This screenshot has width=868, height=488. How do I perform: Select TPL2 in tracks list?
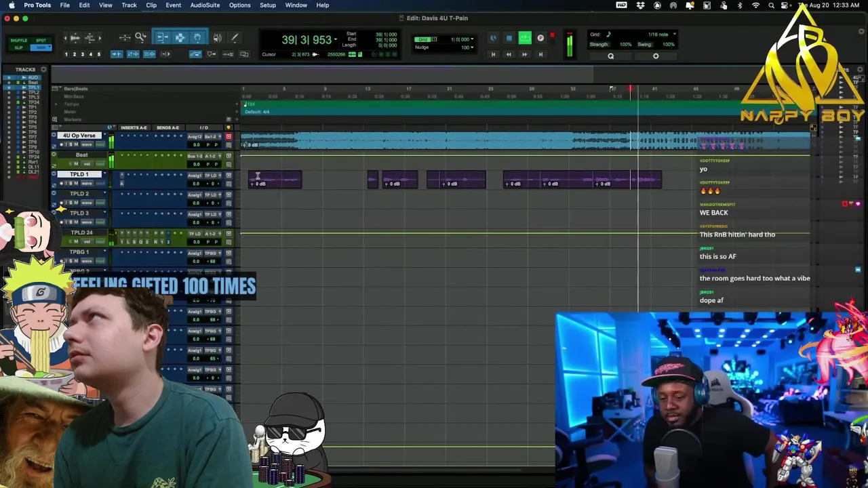[33, 92]
